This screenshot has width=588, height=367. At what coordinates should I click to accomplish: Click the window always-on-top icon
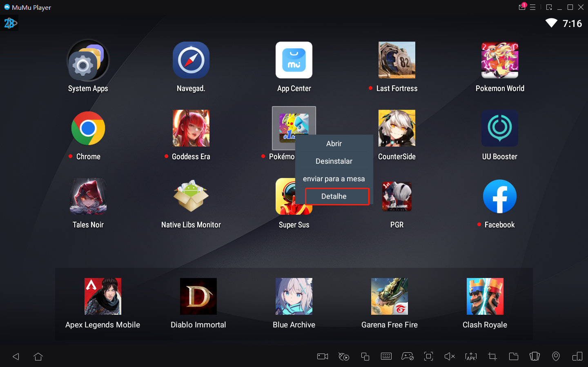[x=549, y=7]
